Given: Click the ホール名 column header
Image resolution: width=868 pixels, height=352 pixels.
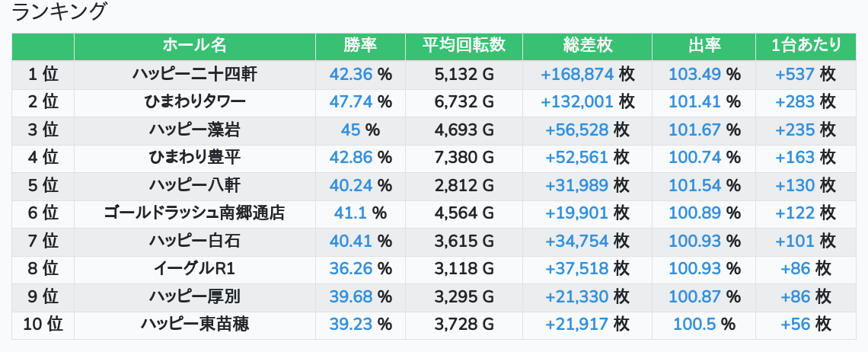Looking at the screenshot, I should 195,46.
